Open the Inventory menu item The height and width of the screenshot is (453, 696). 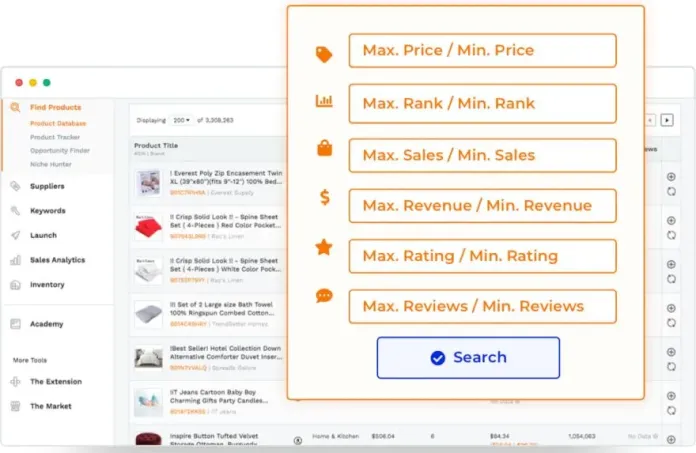(x=47, y=285)
